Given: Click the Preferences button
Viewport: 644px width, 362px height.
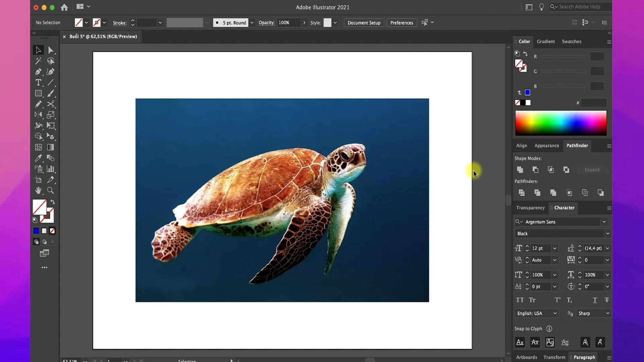Looking at the screenshot, I should [x=401, y=23].
